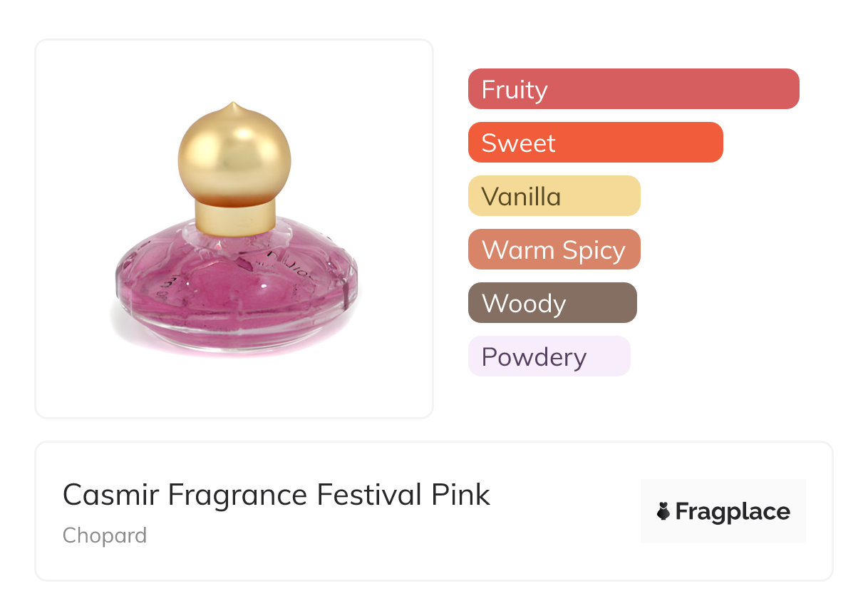Choose the yellow Vanilla accord bar
Image resolution: width=868 pixels, height=616 pixels.
[554, 196]
